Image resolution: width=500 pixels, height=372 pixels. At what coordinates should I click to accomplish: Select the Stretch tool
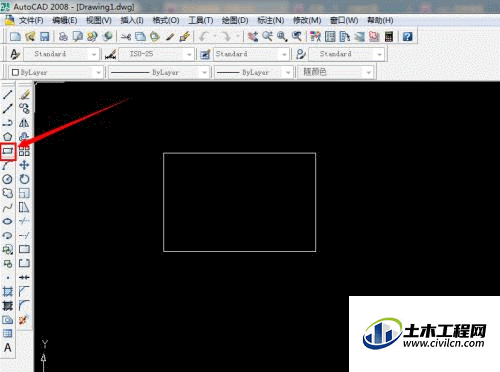click(x=24, y=207)
